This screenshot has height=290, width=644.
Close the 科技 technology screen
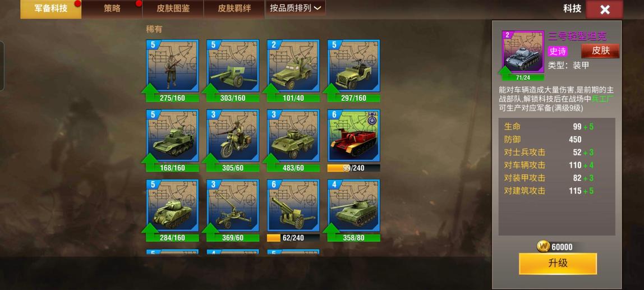604,10
